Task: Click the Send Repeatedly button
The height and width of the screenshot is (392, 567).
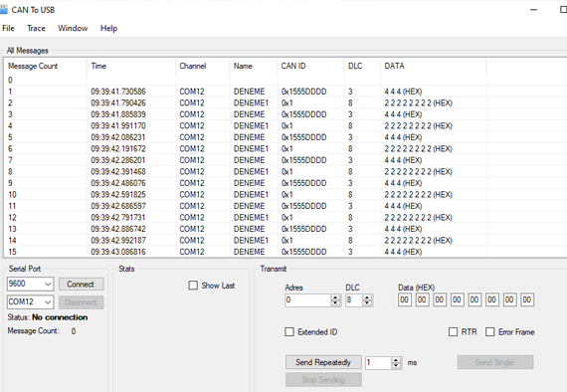Action: (x=323, y=362)
